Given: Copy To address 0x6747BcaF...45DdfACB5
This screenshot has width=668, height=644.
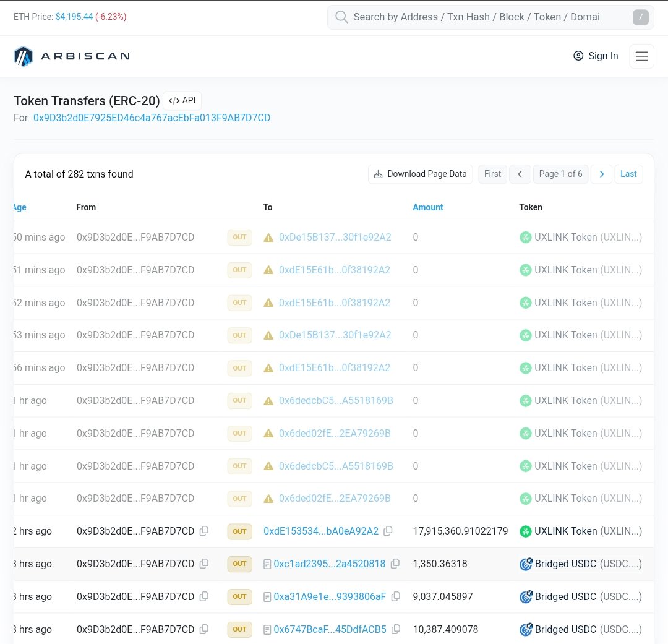Looking at the screenshot, I should pos(396,629).
